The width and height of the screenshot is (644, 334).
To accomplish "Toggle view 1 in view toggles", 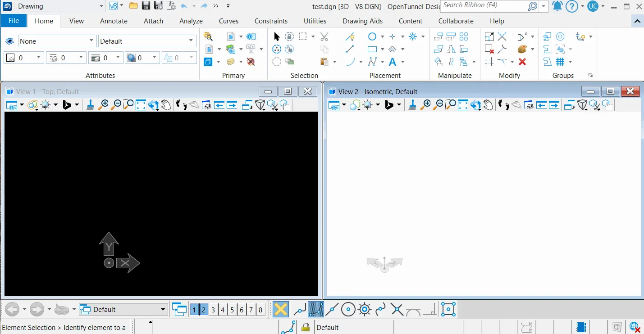I will click(194, 310).
